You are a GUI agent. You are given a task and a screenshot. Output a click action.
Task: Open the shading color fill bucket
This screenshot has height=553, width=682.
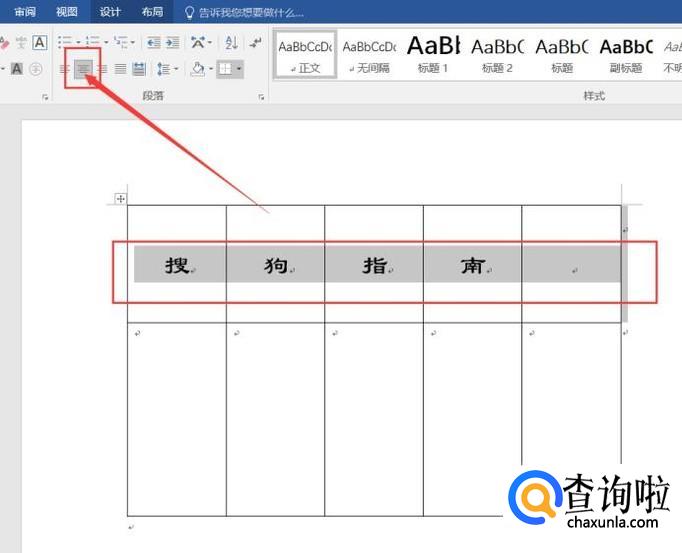(x=197, y=69)
